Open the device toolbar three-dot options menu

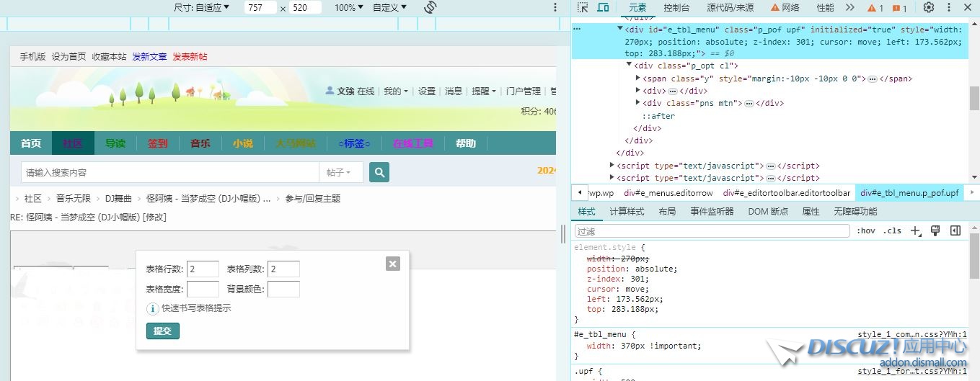tap(555, 7)
